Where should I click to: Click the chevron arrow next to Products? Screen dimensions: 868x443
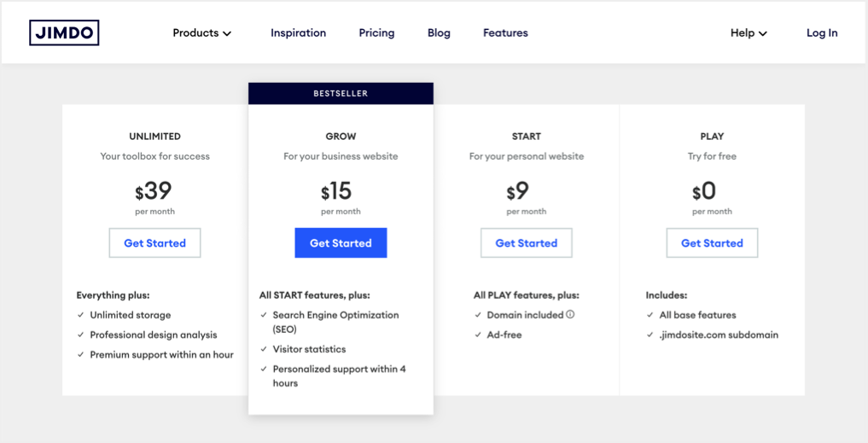227,34
